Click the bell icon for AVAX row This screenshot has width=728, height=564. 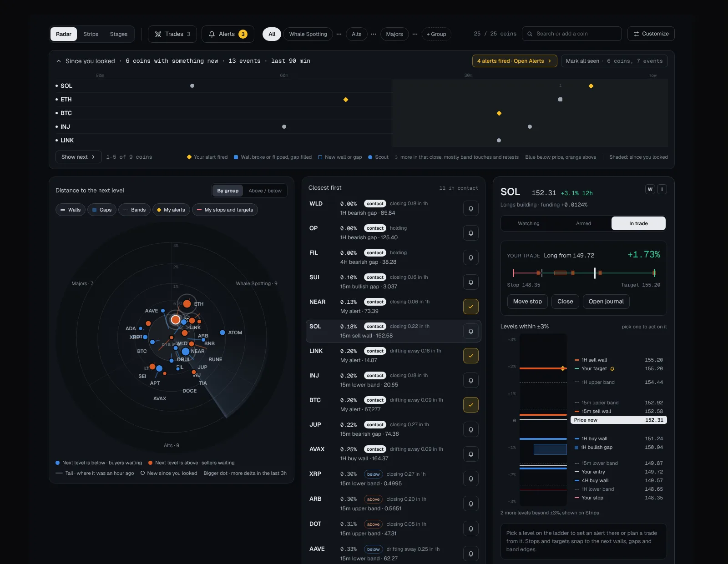click(x=471, y=454)
